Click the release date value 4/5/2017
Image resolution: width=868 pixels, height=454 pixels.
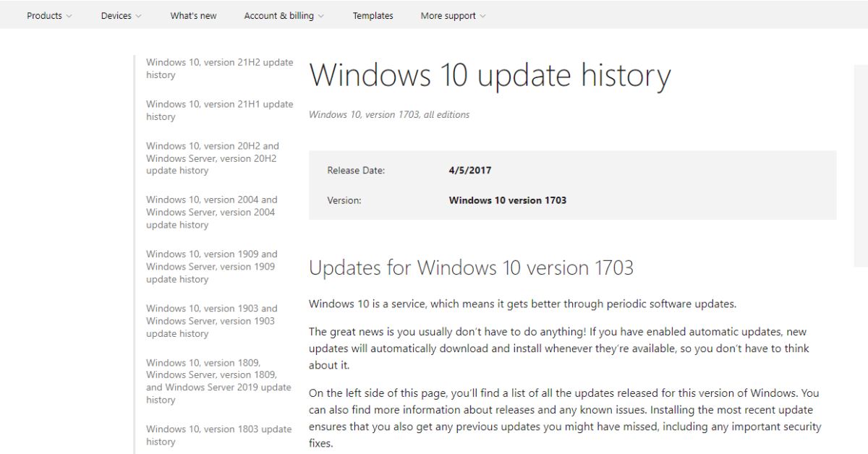coord(470,171)
